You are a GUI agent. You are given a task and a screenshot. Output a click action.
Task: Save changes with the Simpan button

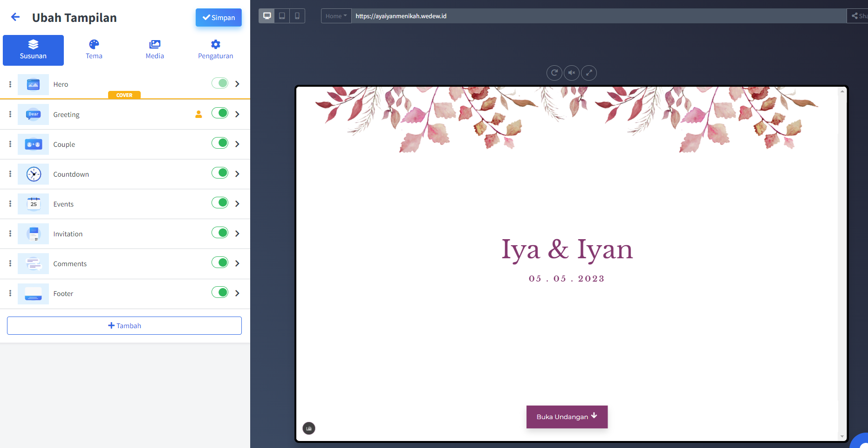(219, 18)
